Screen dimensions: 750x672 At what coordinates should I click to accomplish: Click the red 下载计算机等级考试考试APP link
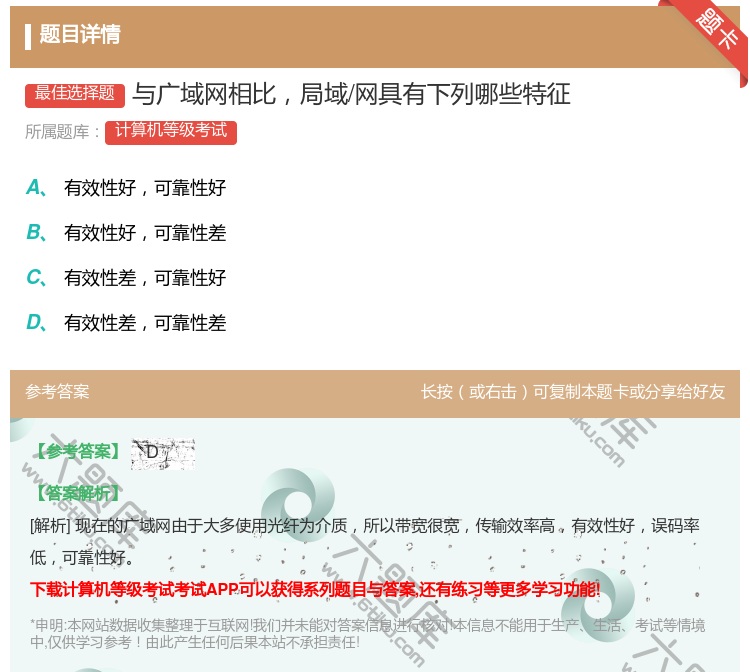pos(315,589)
